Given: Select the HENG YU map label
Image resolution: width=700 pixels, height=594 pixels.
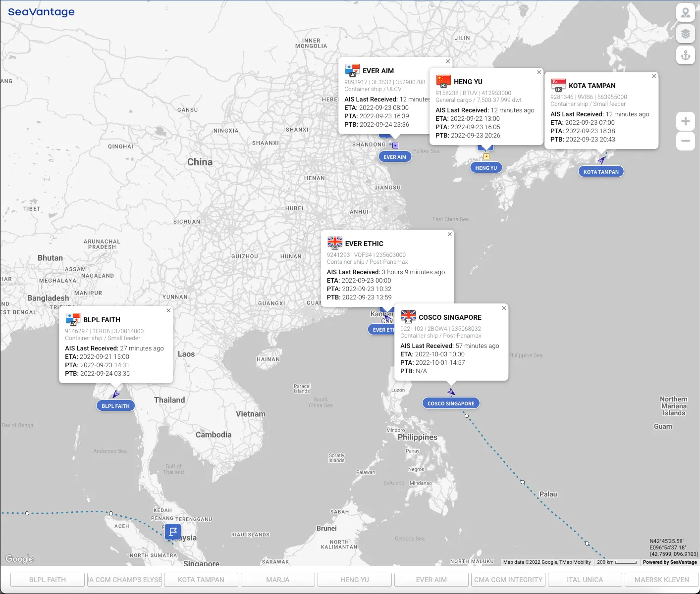Looking at the screenshot, I should 486,168.
